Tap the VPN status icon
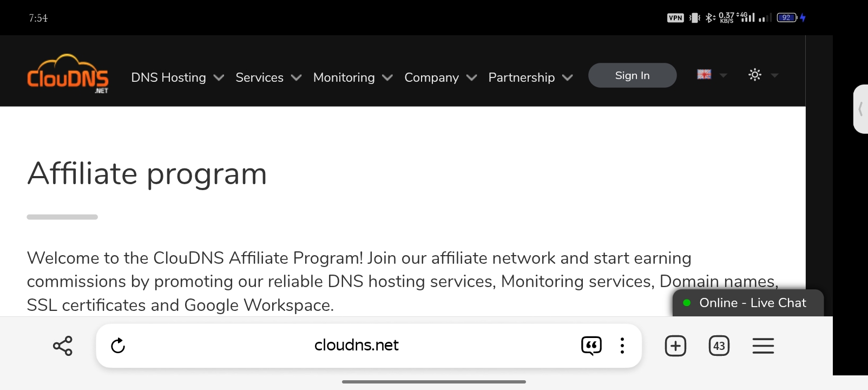The height and width of the screenshot is (390, 868). [675, 18]
